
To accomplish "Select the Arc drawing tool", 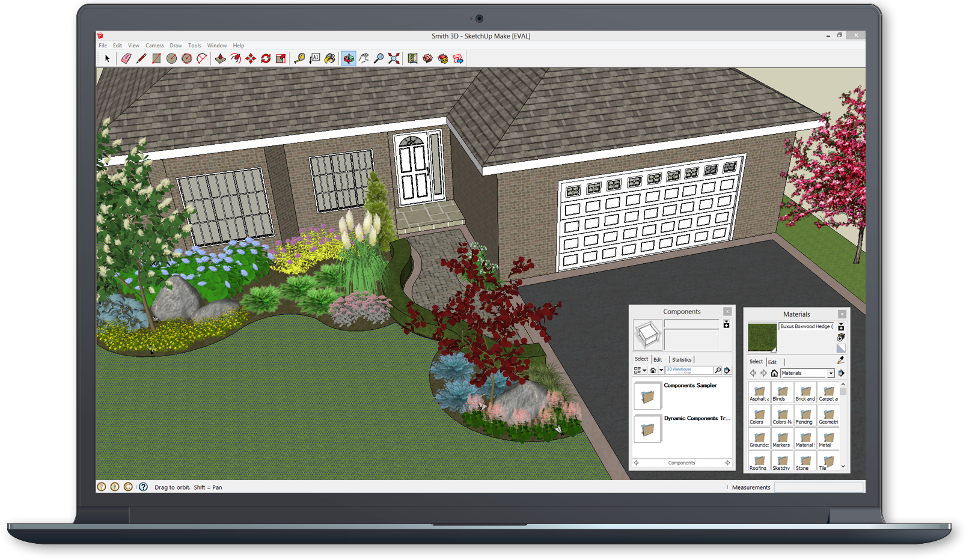I will 202,58.
